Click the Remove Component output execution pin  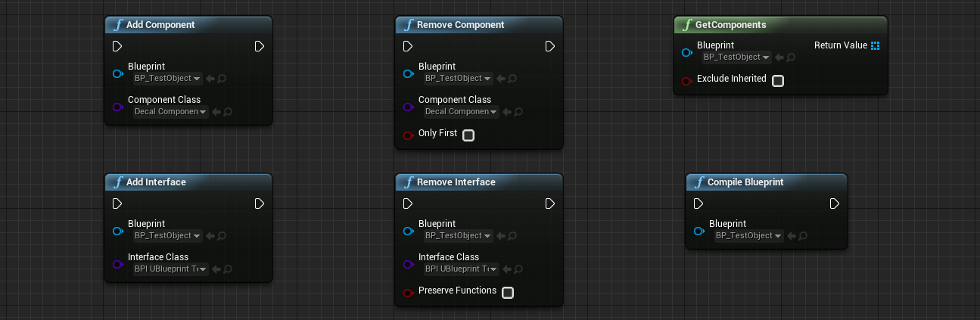[x=550, y=47]
